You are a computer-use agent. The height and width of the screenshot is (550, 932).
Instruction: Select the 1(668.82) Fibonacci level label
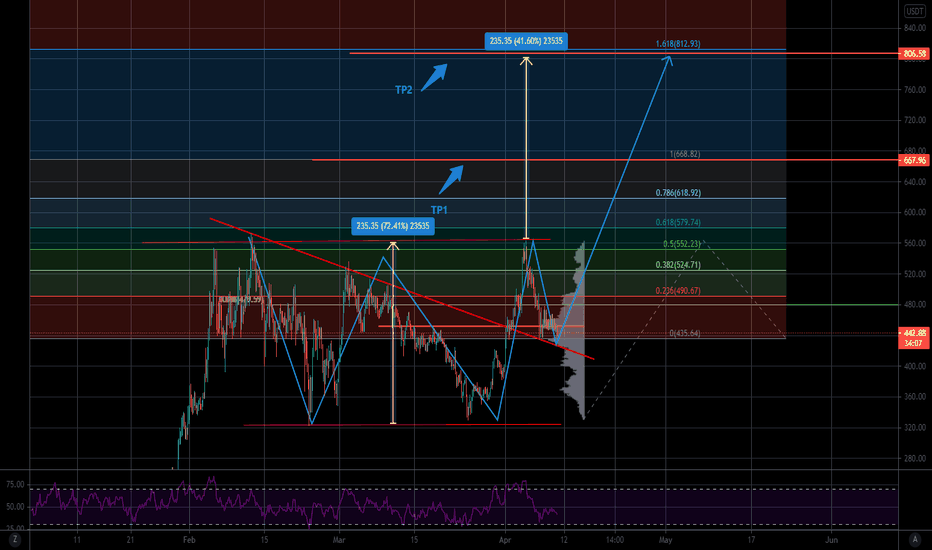pos(685,154)
